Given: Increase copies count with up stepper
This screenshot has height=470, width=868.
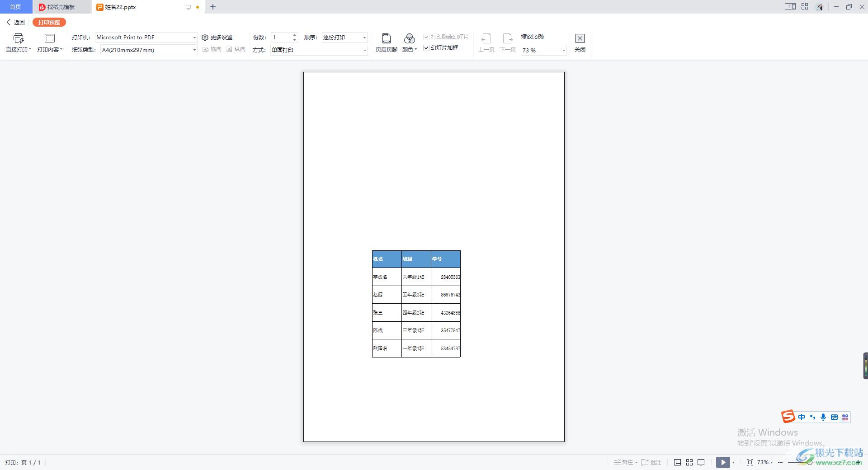Looking at the screenshot, I should point(295,35).
